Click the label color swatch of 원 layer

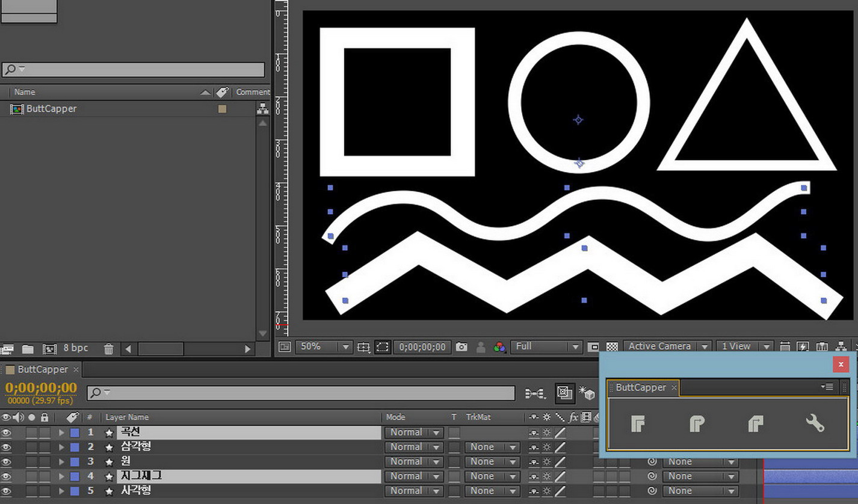click(75, 462)
